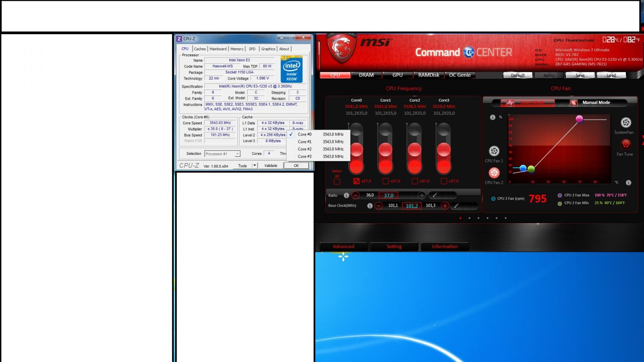Switch to the OC Genie tab
The image size is (644, 362).
[460, 75]
